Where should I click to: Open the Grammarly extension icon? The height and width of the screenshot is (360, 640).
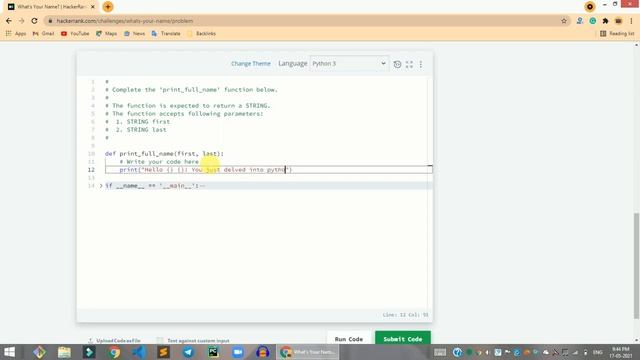593,21
